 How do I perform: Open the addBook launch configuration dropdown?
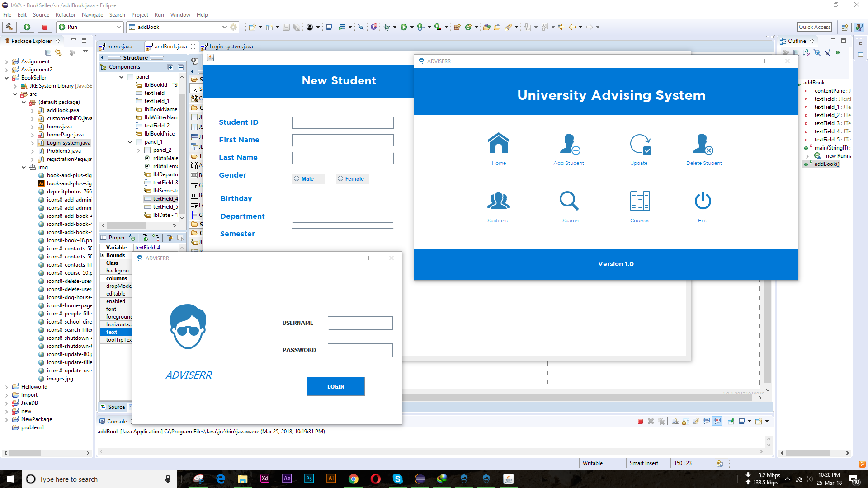pos(224,27)
